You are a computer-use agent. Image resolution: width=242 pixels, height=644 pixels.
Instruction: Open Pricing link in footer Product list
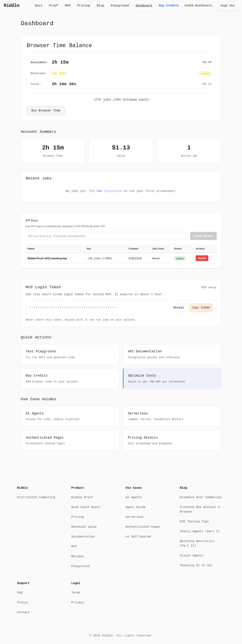coord(78,517)
